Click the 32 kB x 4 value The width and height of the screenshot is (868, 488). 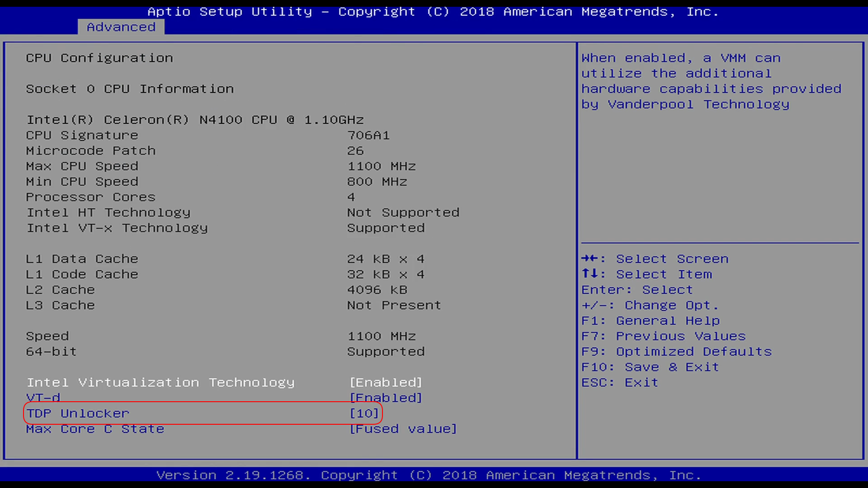(386, 274)
